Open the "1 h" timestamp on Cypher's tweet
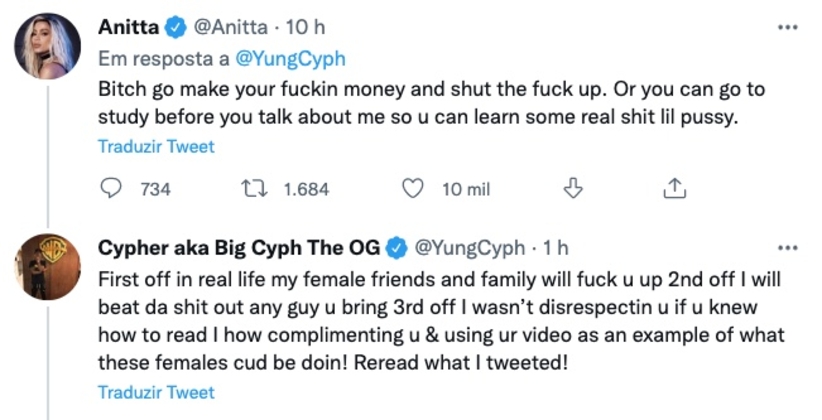Image resolution: width=822 pixels, height=420 pixels. (x=556, y=246)
